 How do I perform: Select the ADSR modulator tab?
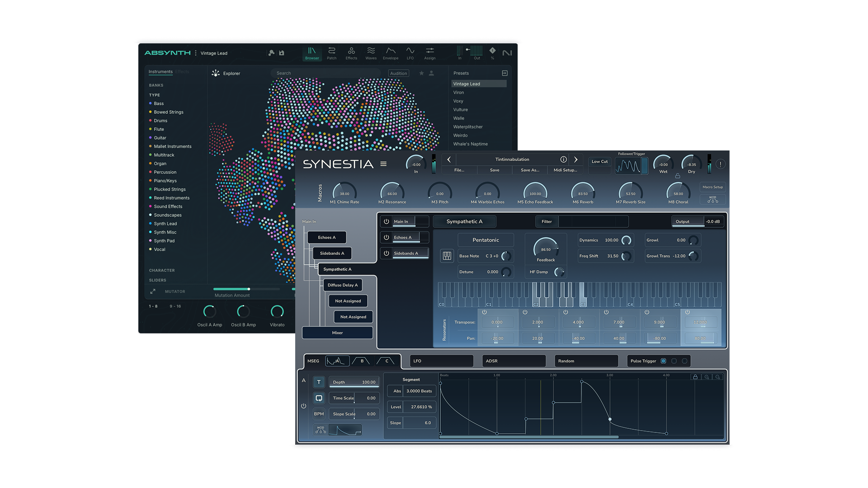(x=514, y=361)
